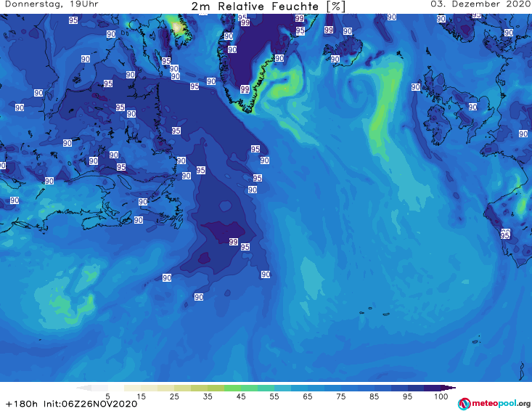
Task: Pick the dark purple arrow end of color scale
Action: point(448,388)
